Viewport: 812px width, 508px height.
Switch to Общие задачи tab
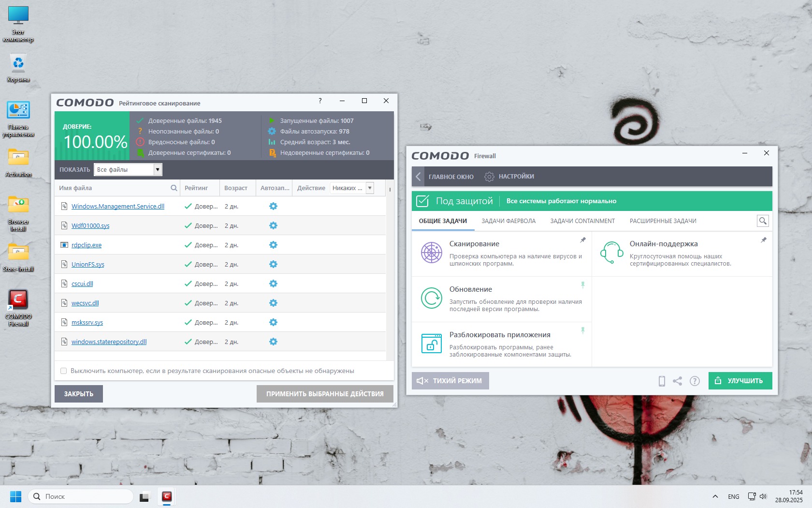tap(443, 221)
